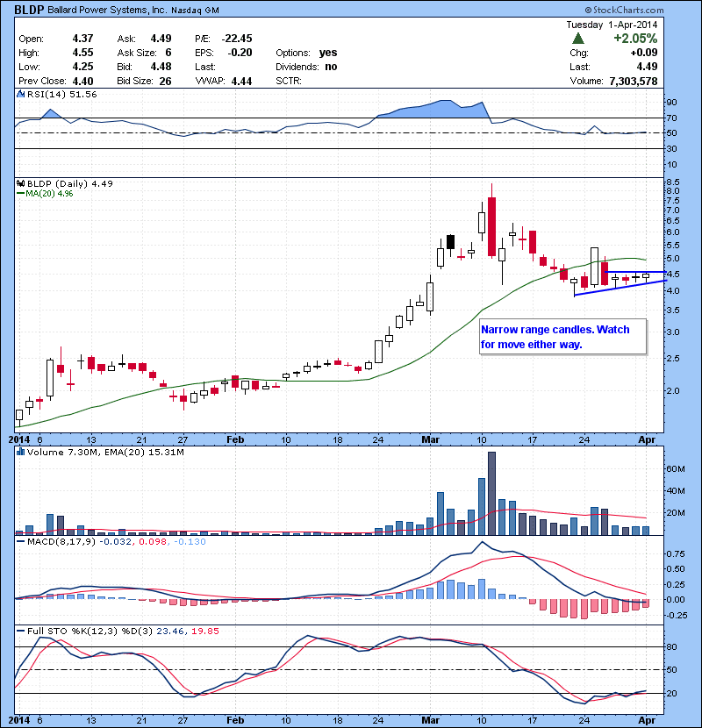
Task: Click the 'MA(20) 4.96' legend label
Action: click(x=49, y=193)
